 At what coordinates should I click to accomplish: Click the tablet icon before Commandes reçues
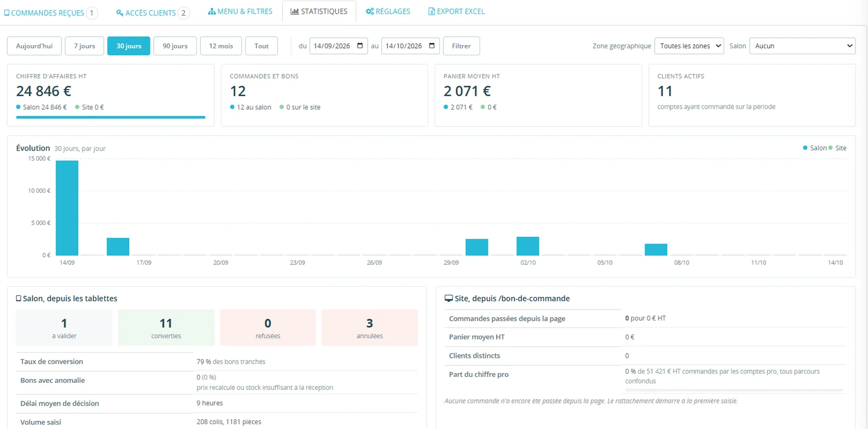click(7, 12)
